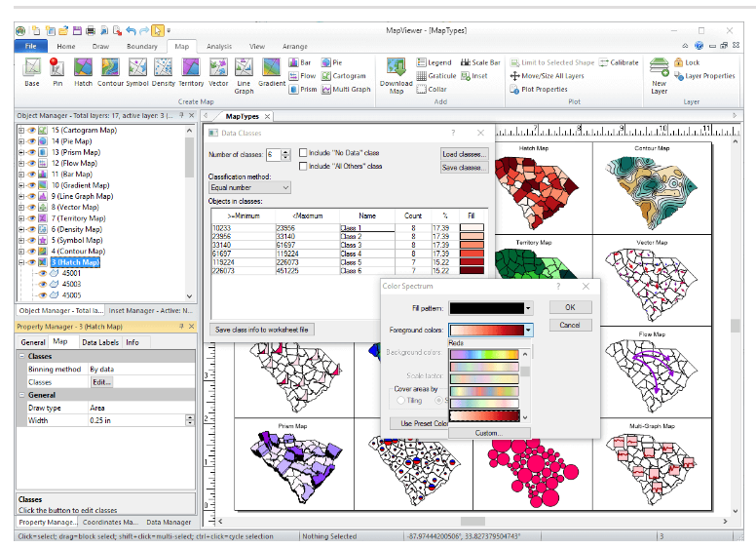Image resolution: width=756 pixels, height=548 pixels.
Task: Add a Legend to the map
Action: coord(435,62)
